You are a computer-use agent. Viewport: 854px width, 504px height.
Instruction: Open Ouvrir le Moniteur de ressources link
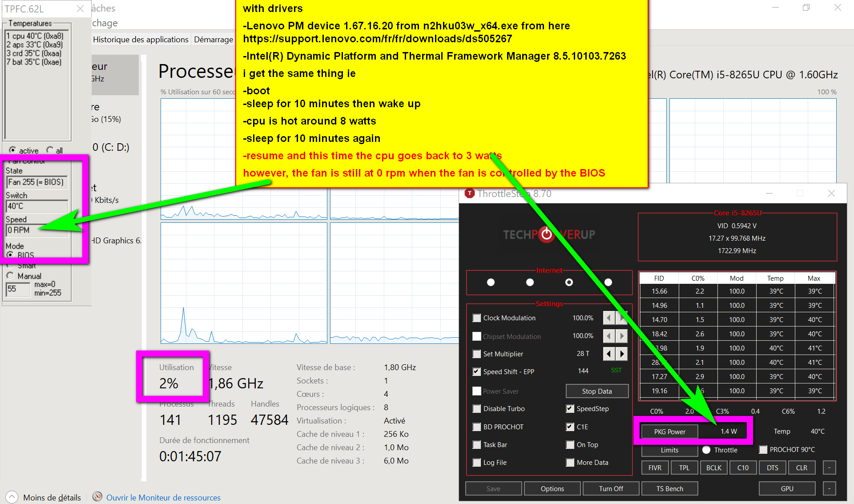(163, 497)
